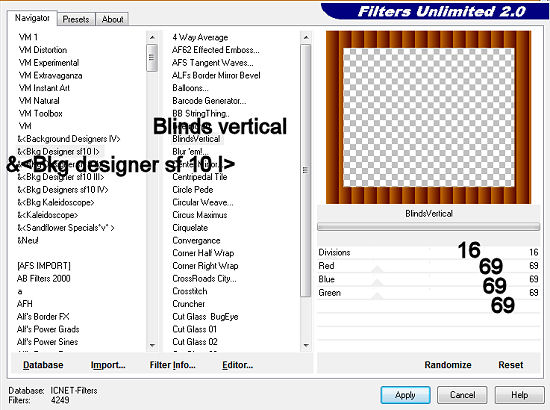Select &<Sandflower Specials'v'> category
Viewport: 550px width, 410px height.
[x=66, y=228]
